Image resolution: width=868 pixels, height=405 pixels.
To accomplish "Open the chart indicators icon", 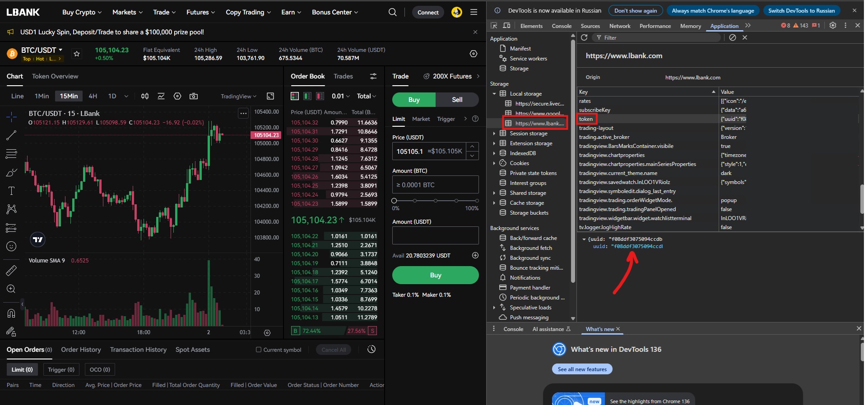I will [x=161, y=96].
